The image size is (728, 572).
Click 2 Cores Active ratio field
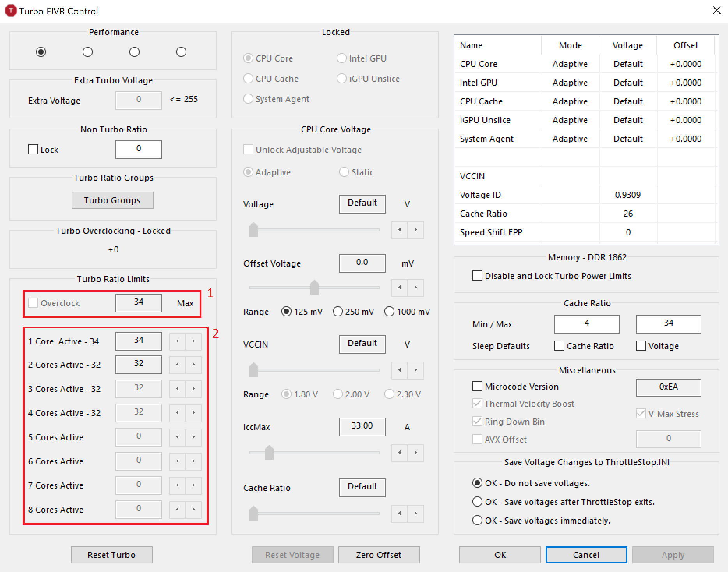[x=139, y=364]
